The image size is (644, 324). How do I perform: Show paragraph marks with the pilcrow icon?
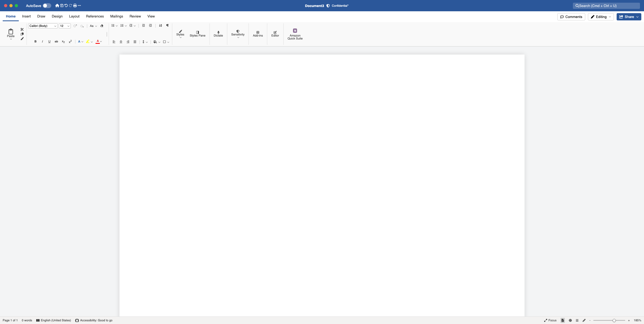pyautogui.click(x=167, y=26)
